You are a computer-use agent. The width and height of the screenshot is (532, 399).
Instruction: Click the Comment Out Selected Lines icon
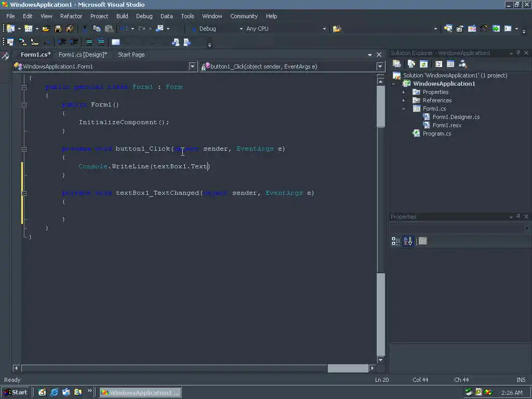(89, 42)
